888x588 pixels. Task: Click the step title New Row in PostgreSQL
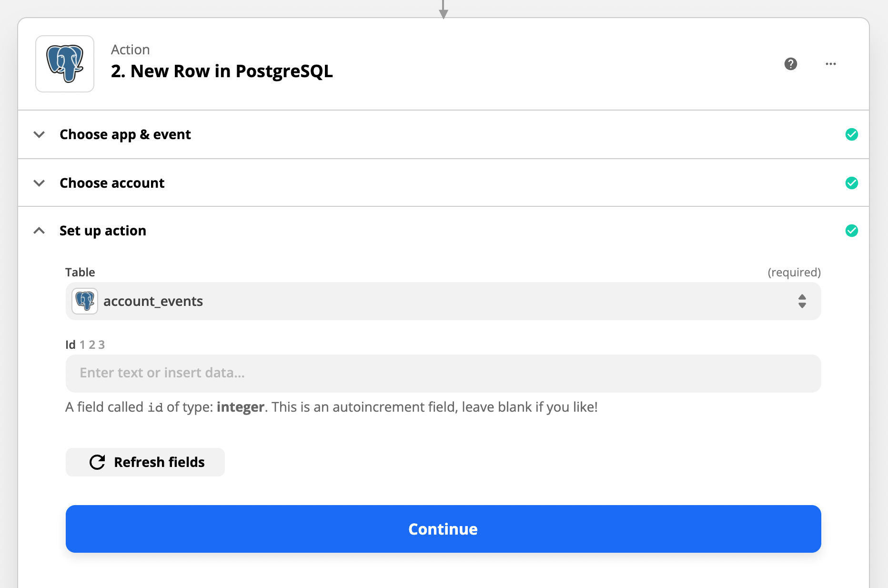222,71
